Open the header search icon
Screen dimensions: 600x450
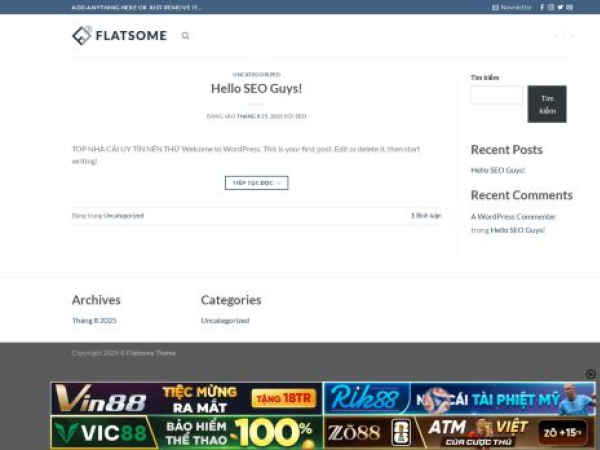[185, 36]
